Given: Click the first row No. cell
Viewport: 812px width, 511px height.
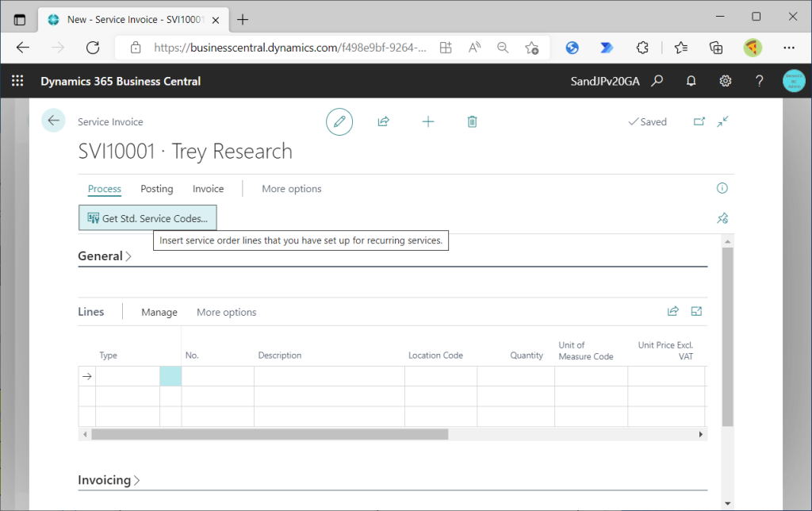Looking at the screenshot, I should (217, 376).
